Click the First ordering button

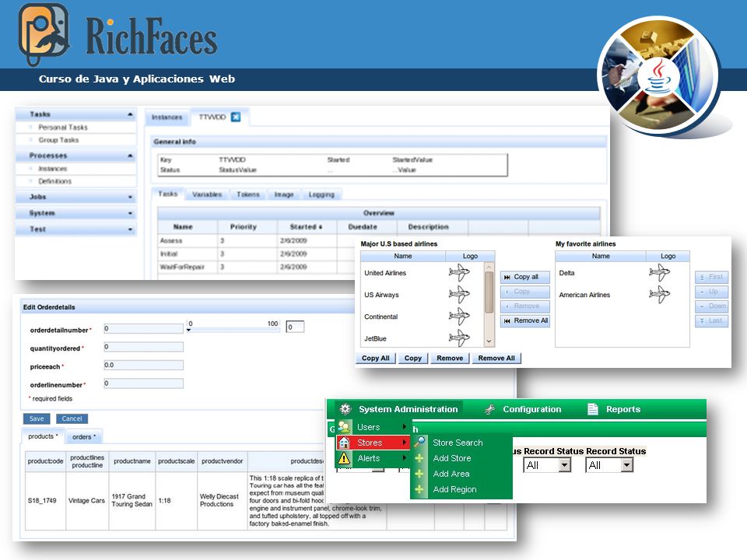(712, 277)
